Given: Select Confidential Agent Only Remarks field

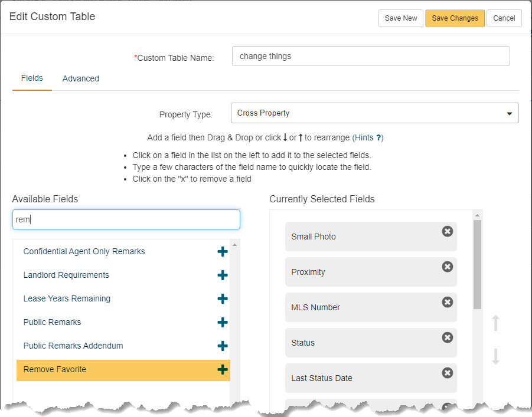Looking at the screenshot, I should [x=84, y=251].
